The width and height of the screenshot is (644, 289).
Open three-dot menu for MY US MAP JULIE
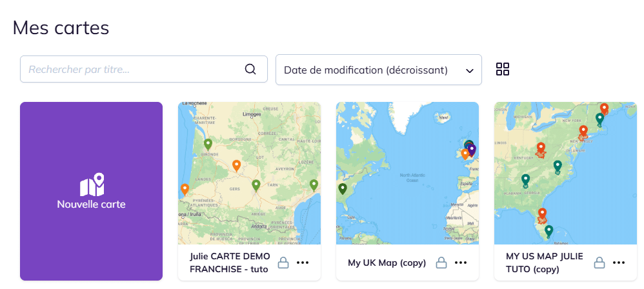point(619,263)
